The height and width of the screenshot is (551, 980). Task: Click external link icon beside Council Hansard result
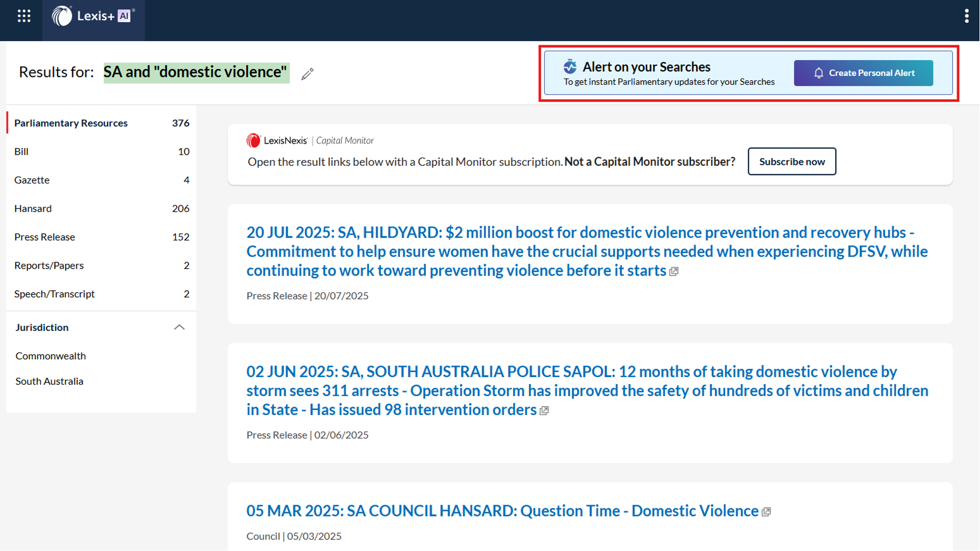(x=767, y=512)
